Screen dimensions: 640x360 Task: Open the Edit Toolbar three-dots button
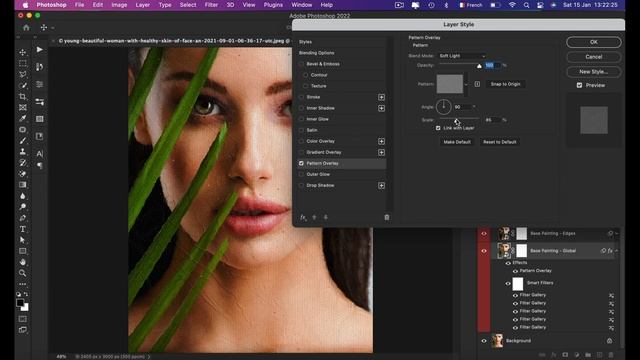[22, 284]
